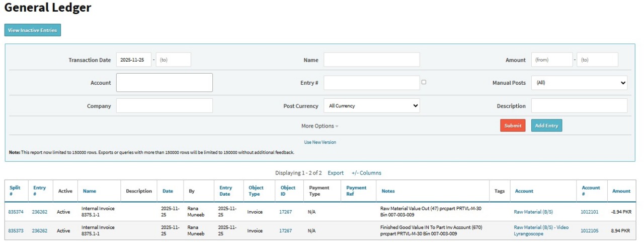Click the Transaction Date end field

pyautogui.click(x=174, y=59)
